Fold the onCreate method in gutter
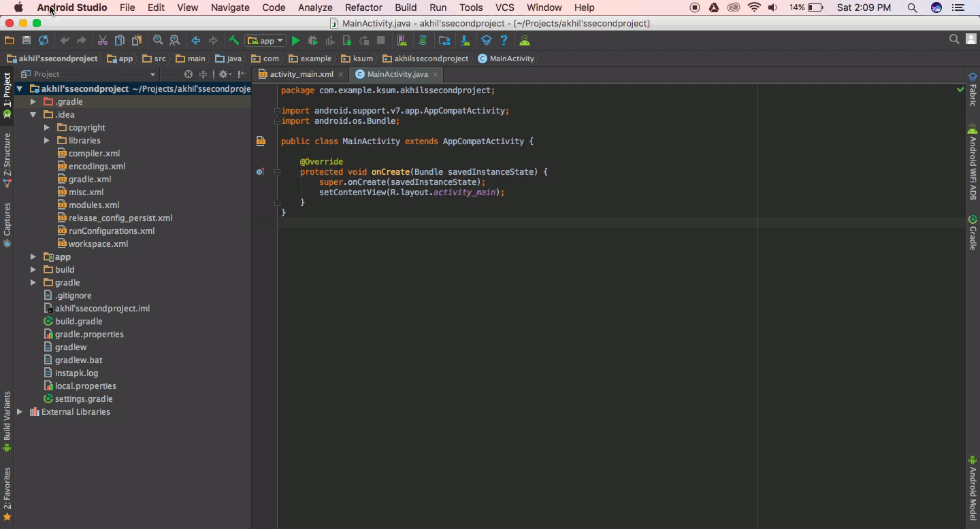Viewport: 980px width, 529px height. pos(277,172)
